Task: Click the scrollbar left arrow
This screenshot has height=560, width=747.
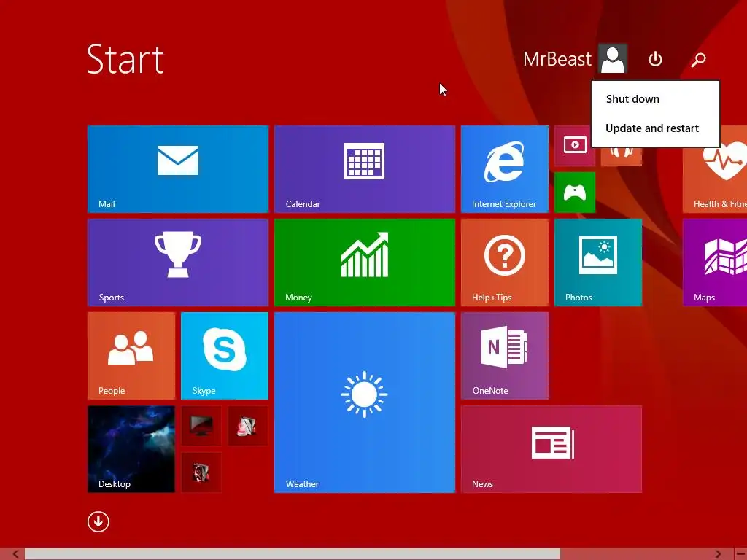Action: coord(15,554)
